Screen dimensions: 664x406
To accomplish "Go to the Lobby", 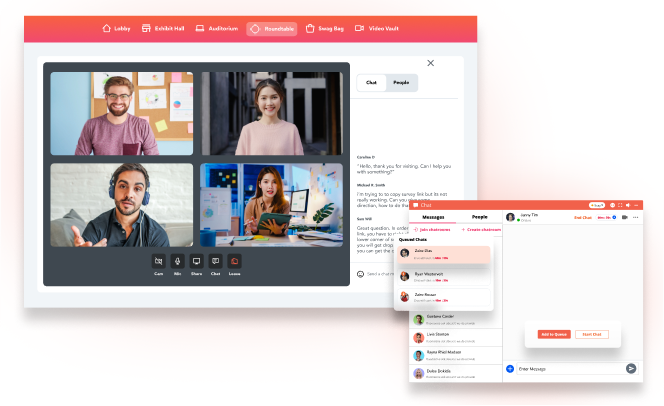I will pos(115,28).
